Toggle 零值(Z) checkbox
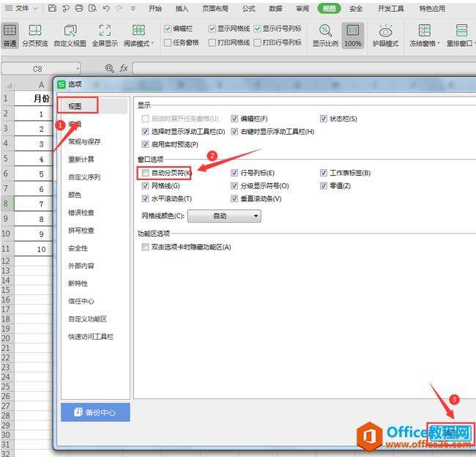Screen dimensions: 476x457 click(x=323, y=185)
